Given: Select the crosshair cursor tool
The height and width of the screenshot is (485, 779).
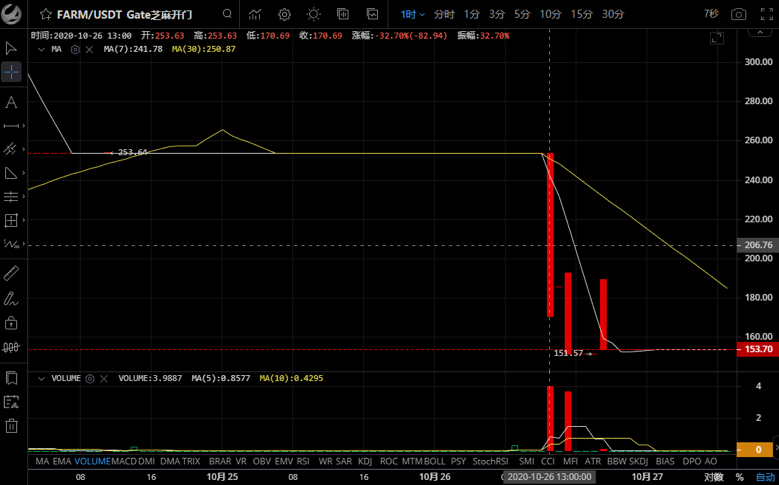Looking at the screenshot, I should pyautogui.click(x=11, y=72).
